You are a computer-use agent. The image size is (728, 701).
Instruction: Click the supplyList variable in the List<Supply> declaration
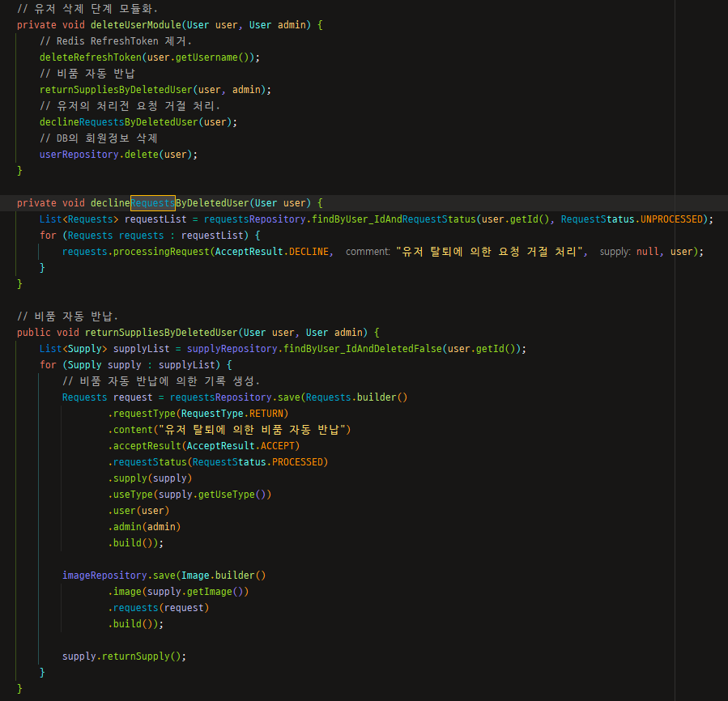click(x=141, y=349)
